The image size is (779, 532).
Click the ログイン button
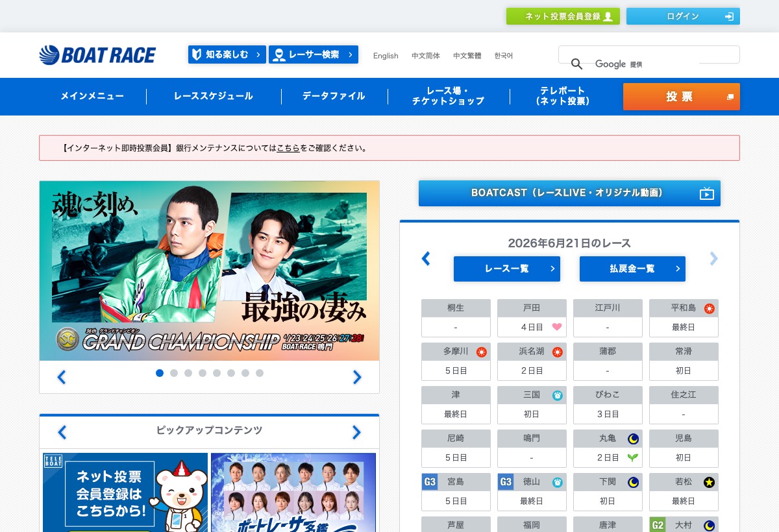click(x=683, y=16)
